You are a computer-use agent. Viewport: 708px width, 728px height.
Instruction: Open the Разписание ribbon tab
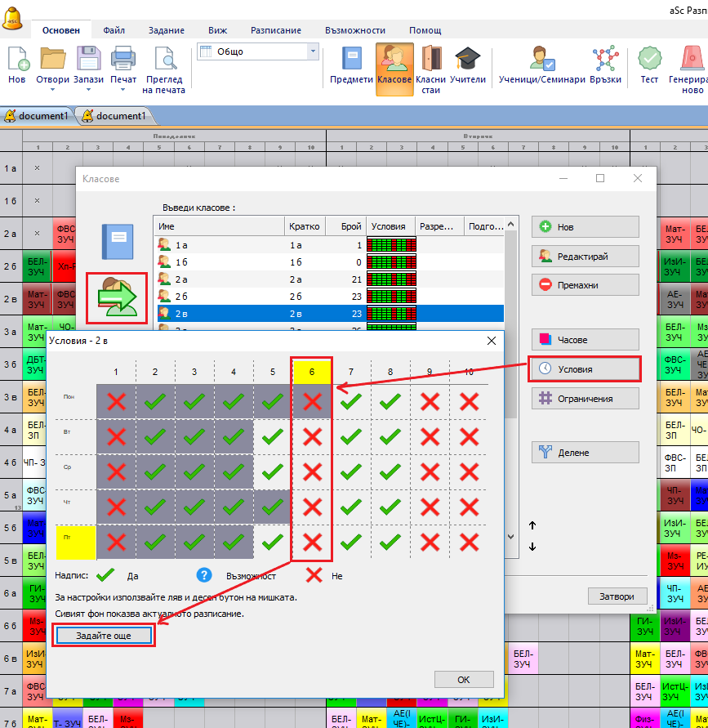(x=275, y=30)
